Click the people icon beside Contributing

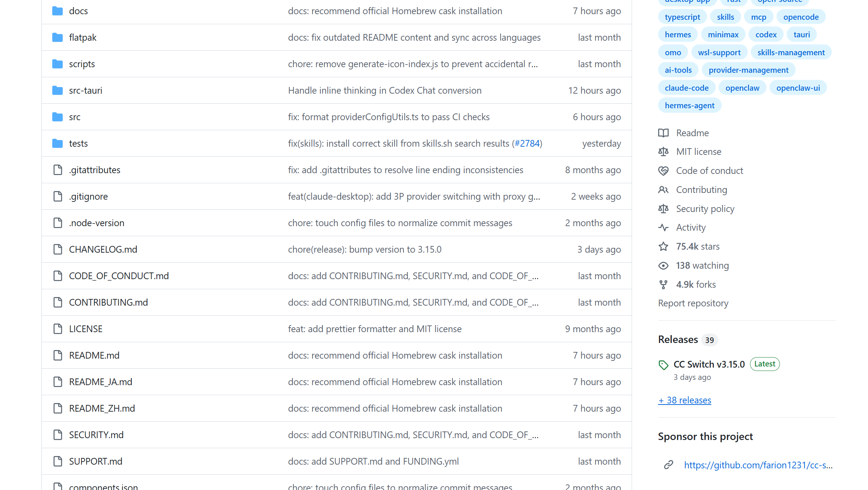663,190
